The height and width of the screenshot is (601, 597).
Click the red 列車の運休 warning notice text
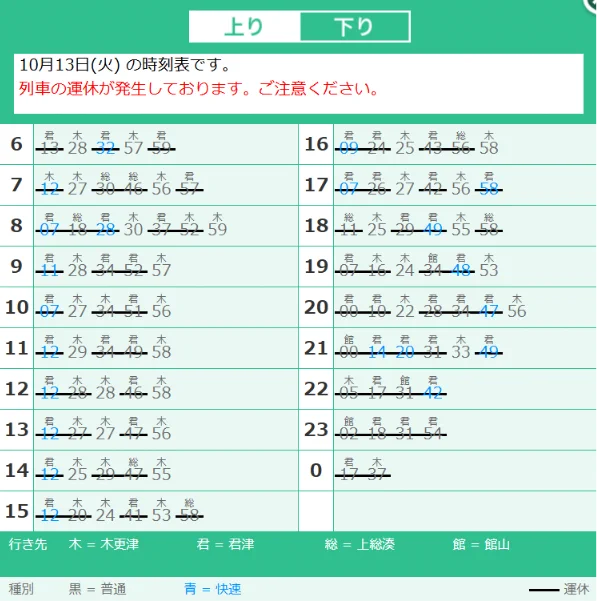click(x=198, y=89)
